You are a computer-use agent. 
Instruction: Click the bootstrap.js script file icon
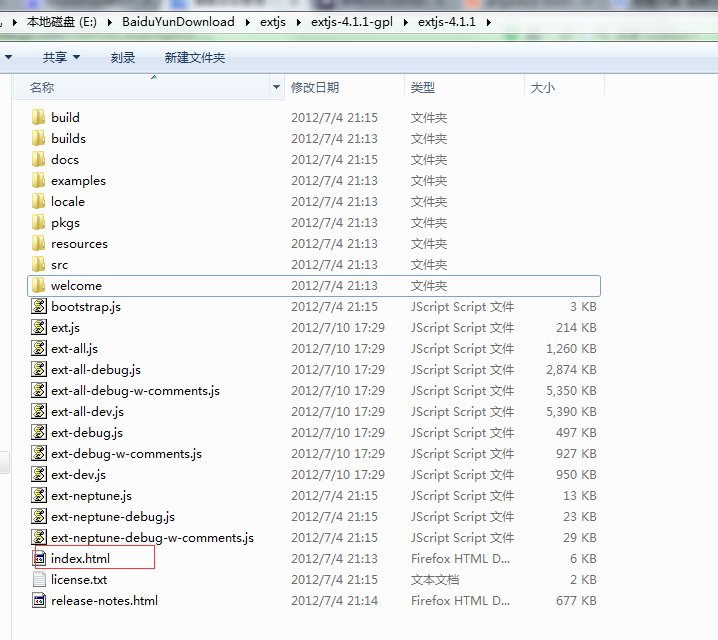pyautogui.click(x=39, y=306)
